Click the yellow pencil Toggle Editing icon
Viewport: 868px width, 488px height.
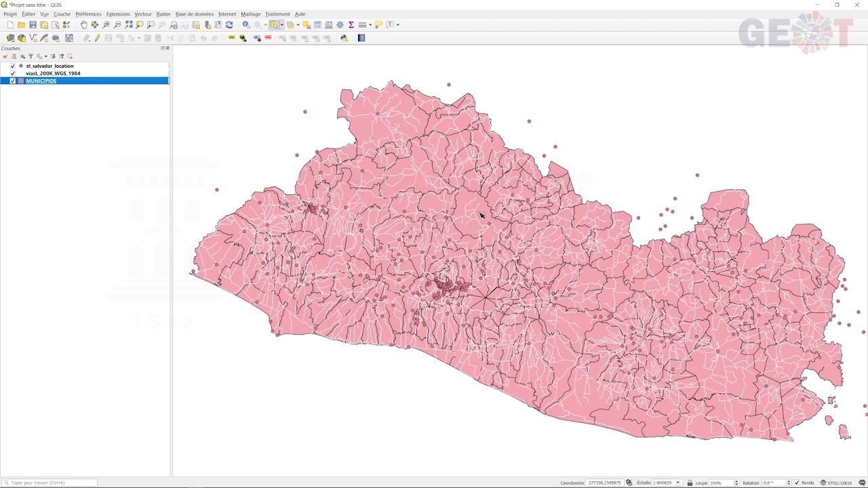coord(97,38)
